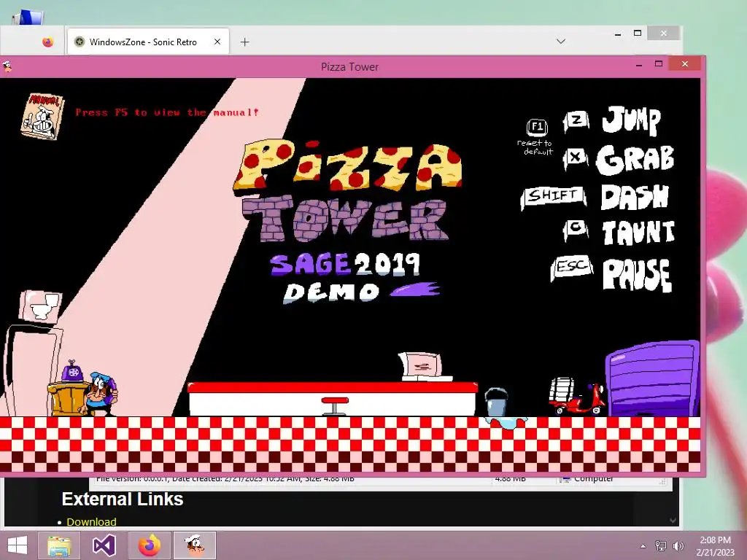Viewport: 747px width, 560px height.
Task: Open the network status tray icon
Action: pos(660,545)
